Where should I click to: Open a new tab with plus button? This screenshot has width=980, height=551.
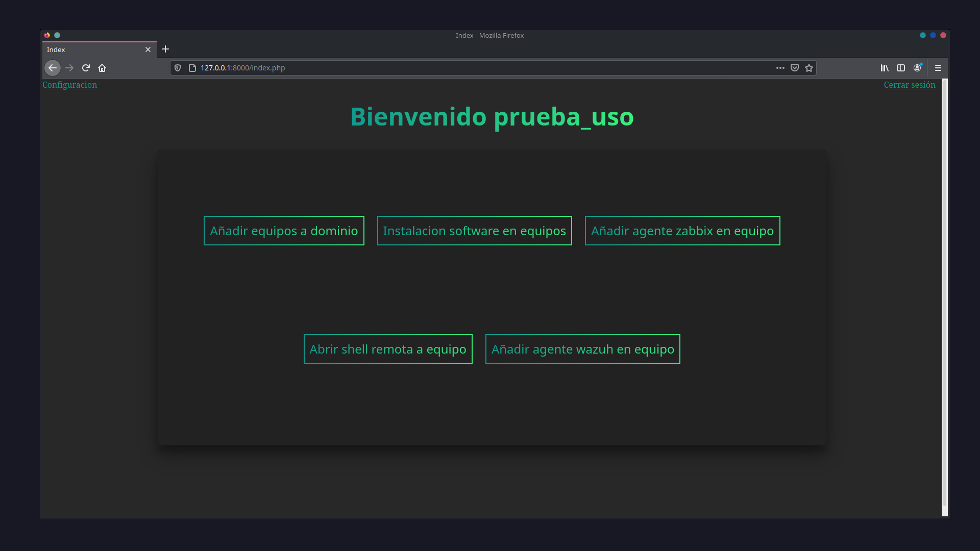[x=165, y=49]
